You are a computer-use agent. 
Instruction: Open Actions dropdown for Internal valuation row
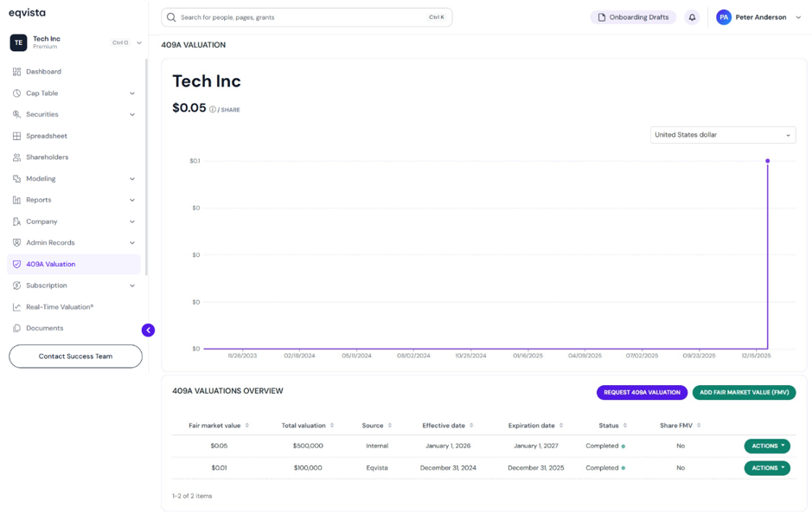(x=767, y=446)
